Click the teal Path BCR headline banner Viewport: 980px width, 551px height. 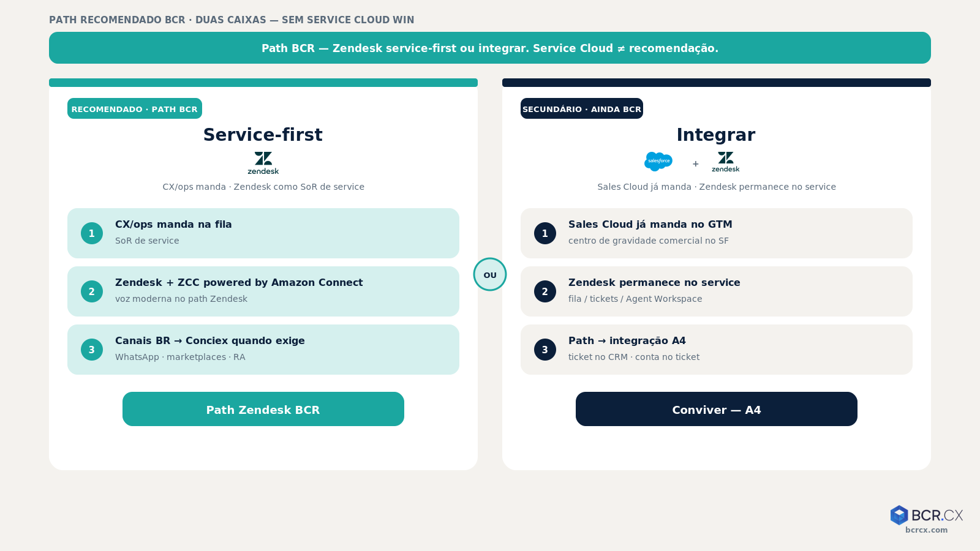tap(490, 48)
